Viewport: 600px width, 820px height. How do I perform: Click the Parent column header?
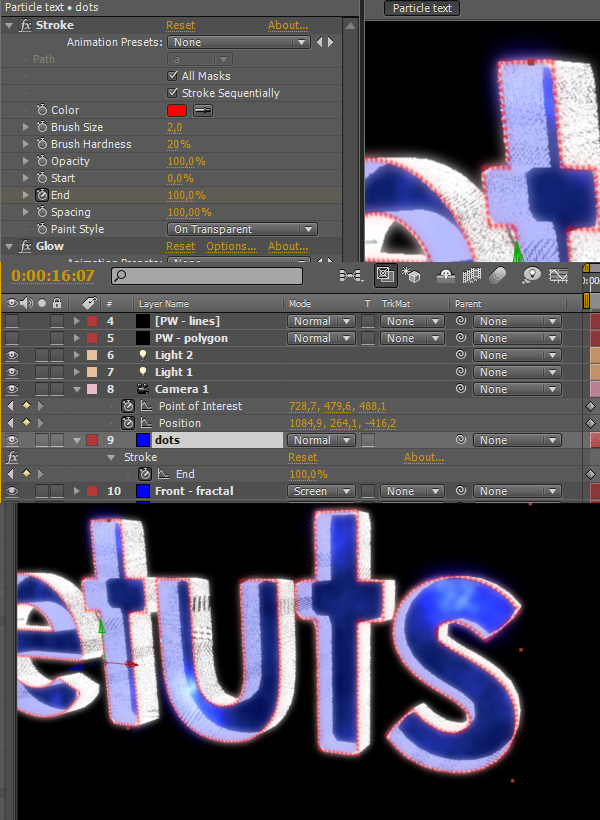pos(468,304)
